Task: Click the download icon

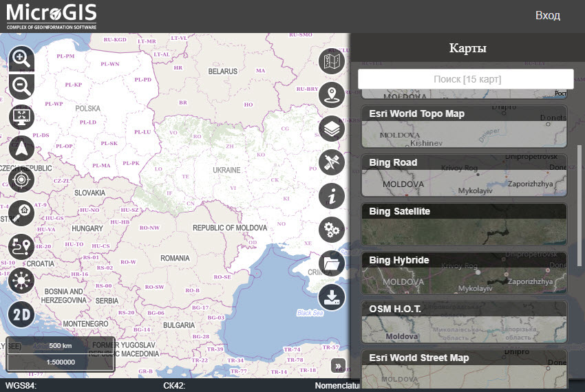Action: (x=332, y=297)
